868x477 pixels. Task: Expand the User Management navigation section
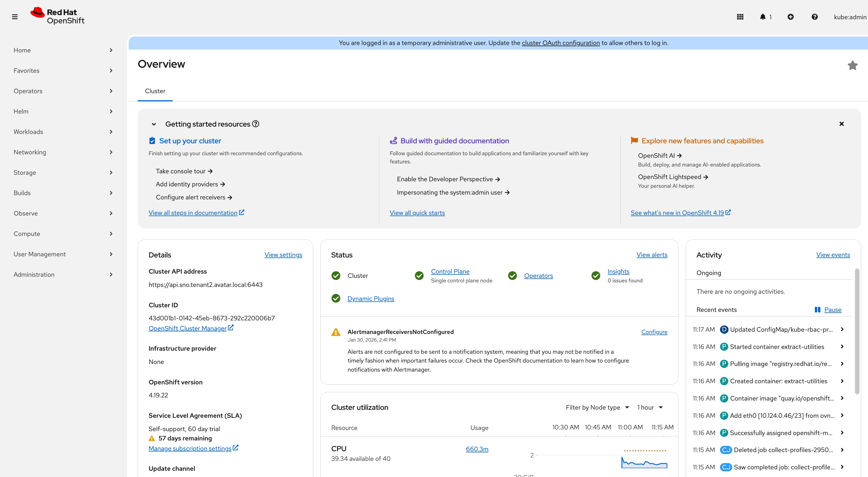point(63,254)
